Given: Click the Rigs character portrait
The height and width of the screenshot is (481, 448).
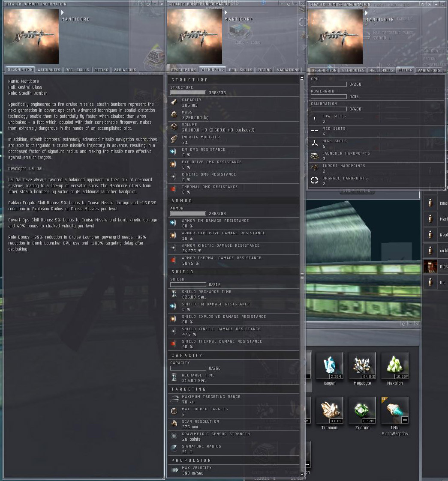Looking at the screenshot, I should (430, 266).
